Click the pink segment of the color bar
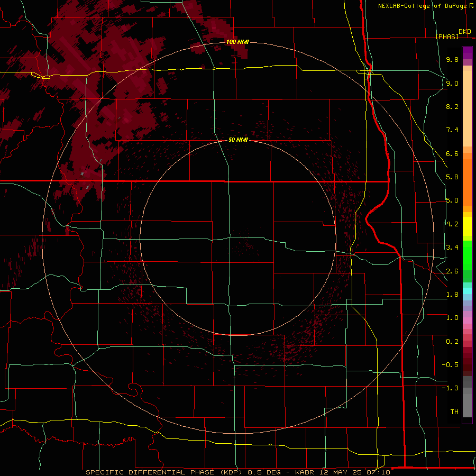476x476 pixels. pyautogui.click(x=467, y=321)
